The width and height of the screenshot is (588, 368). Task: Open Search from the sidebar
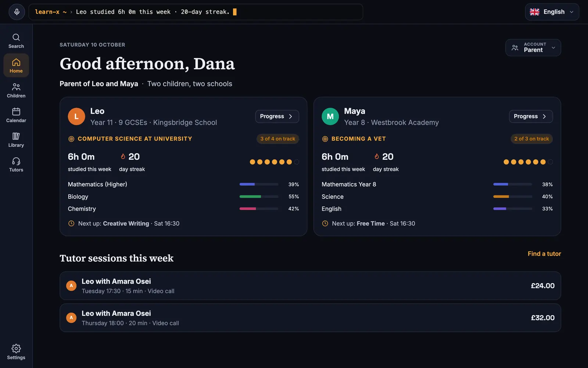tap(16, 41)
